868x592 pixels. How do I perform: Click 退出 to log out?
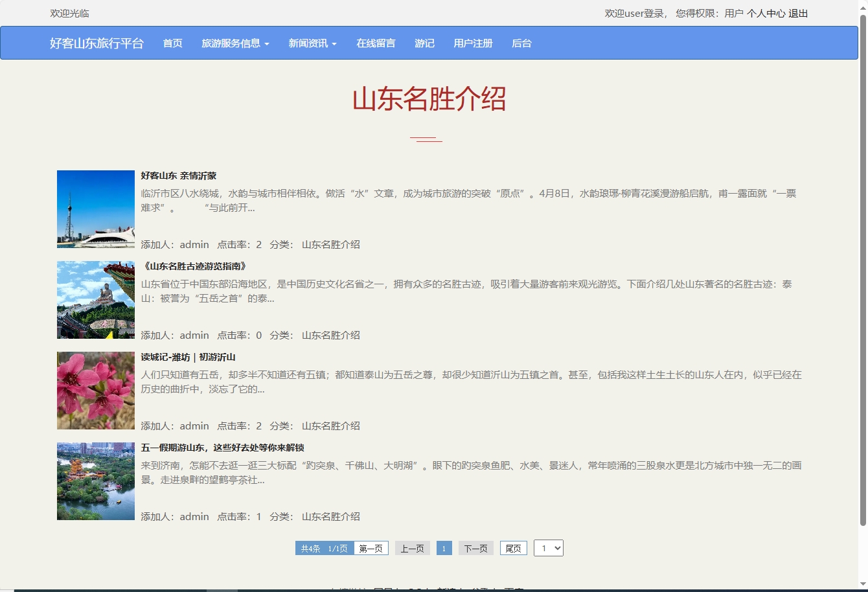tap(798, 13)
